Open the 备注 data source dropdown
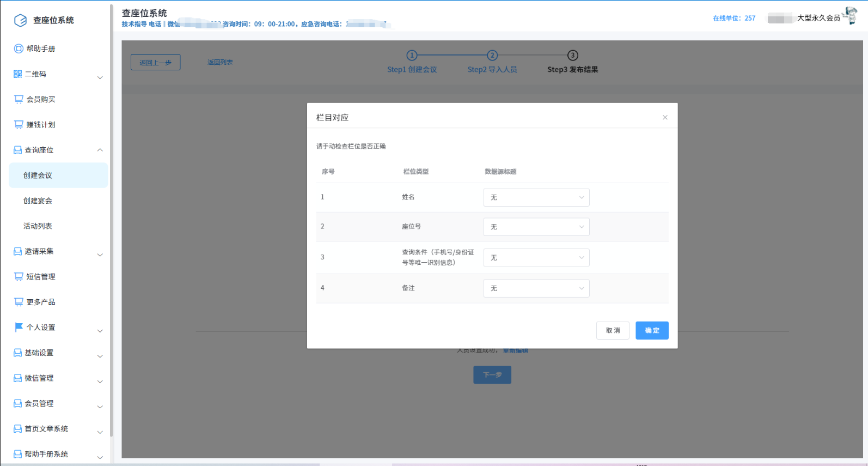 pos(536,288)
